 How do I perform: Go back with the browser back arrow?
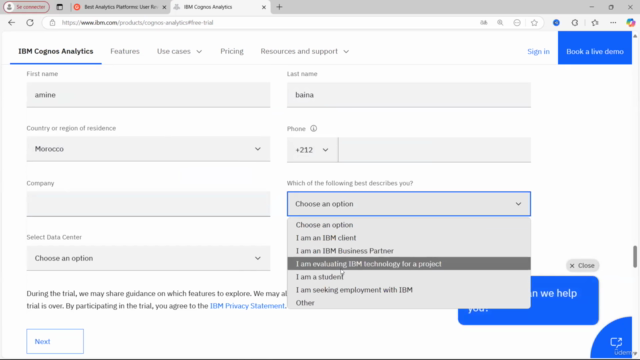(11, 23)
